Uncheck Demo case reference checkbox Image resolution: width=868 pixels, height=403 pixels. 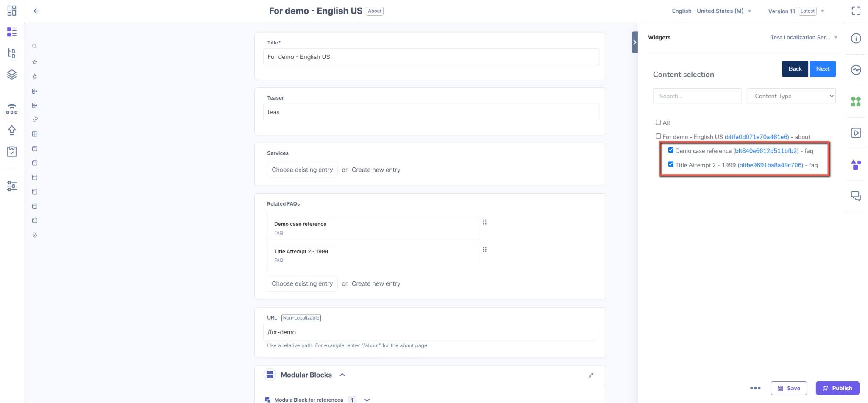click(x=671, y=150)
